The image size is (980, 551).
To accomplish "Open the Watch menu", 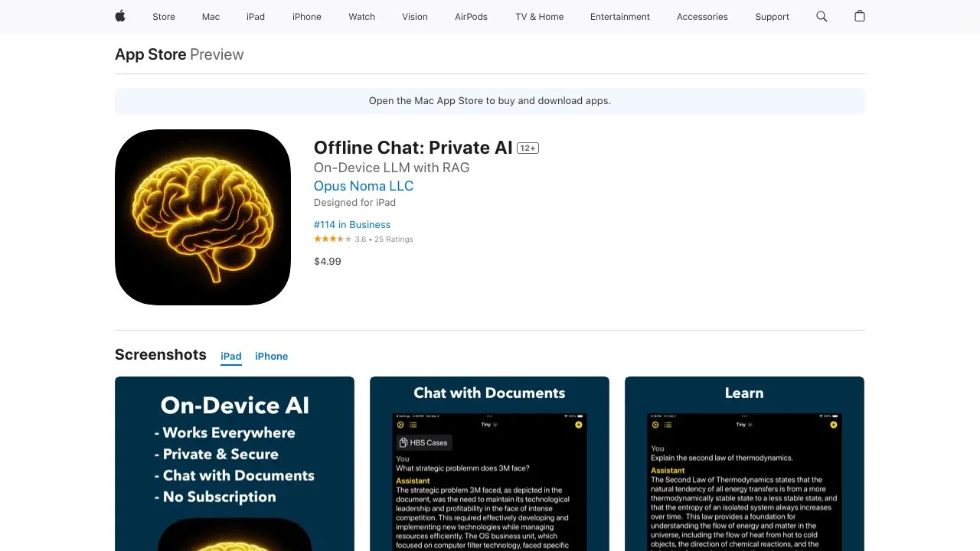I will pos(362,17).
